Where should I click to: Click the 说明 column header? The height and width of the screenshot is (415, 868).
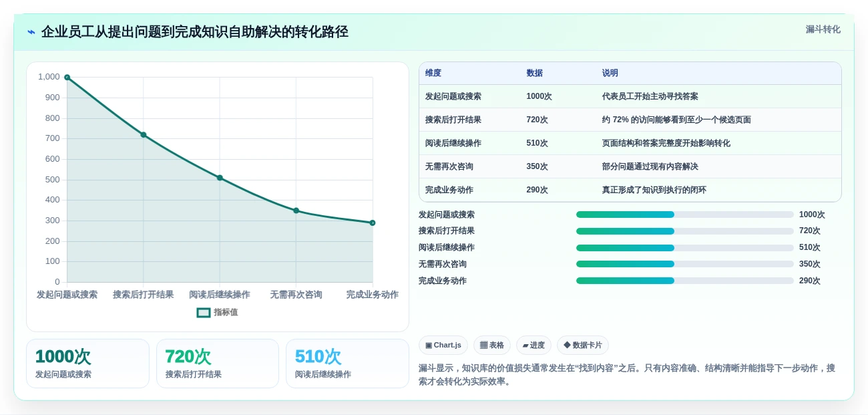click(610, 74)
